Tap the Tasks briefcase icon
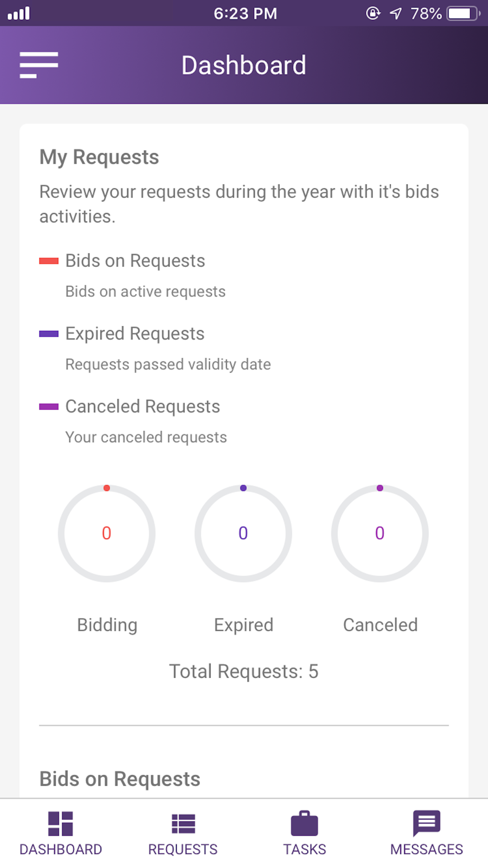 (x=305, y=824)
